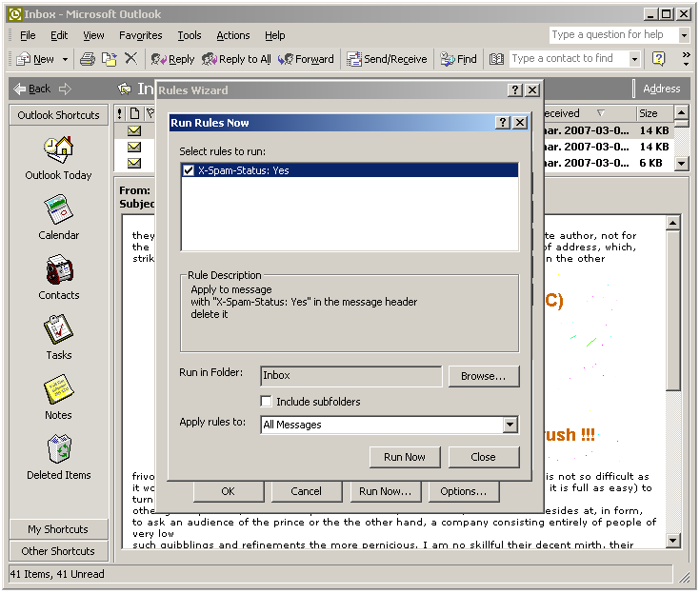This screenshot has width=700, height=594.
Task: Click the Received column sort header
Action: (x=590, y=113)
